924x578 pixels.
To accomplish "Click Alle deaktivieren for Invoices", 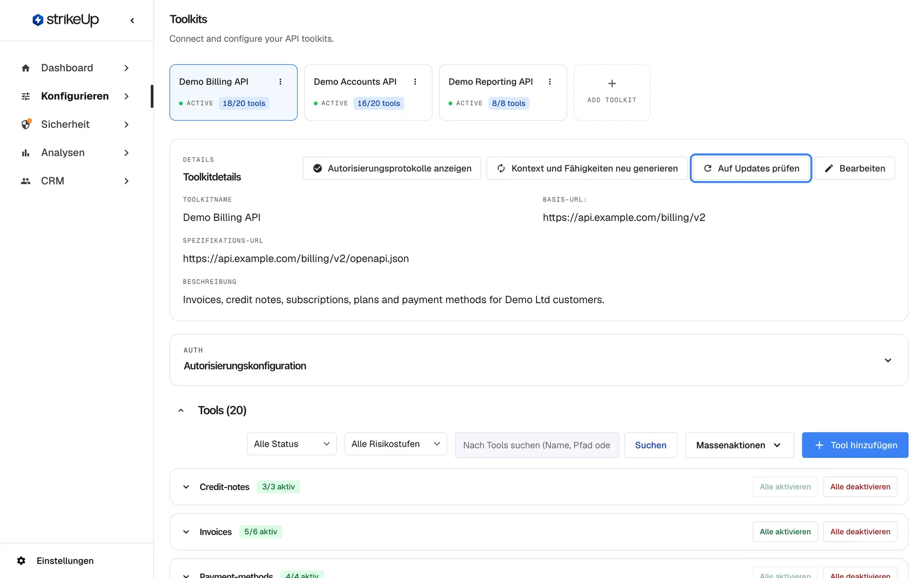I will tap(860, 532).
